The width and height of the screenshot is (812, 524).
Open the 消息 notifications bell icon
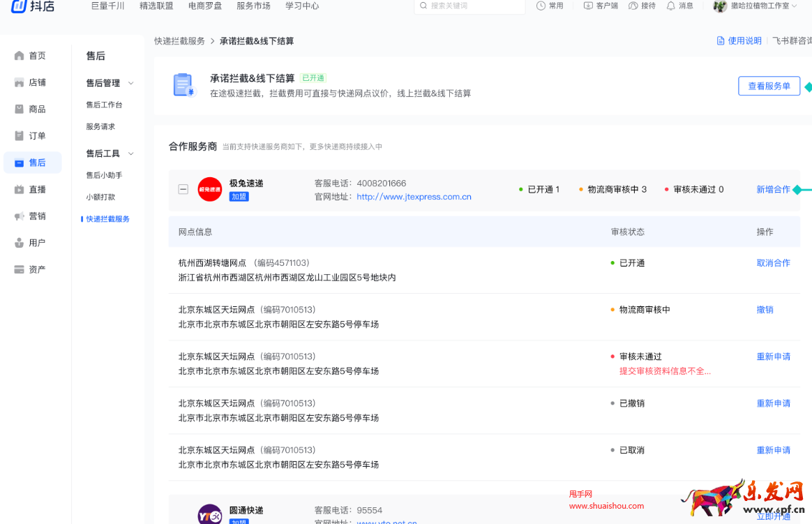pos(669,6)
